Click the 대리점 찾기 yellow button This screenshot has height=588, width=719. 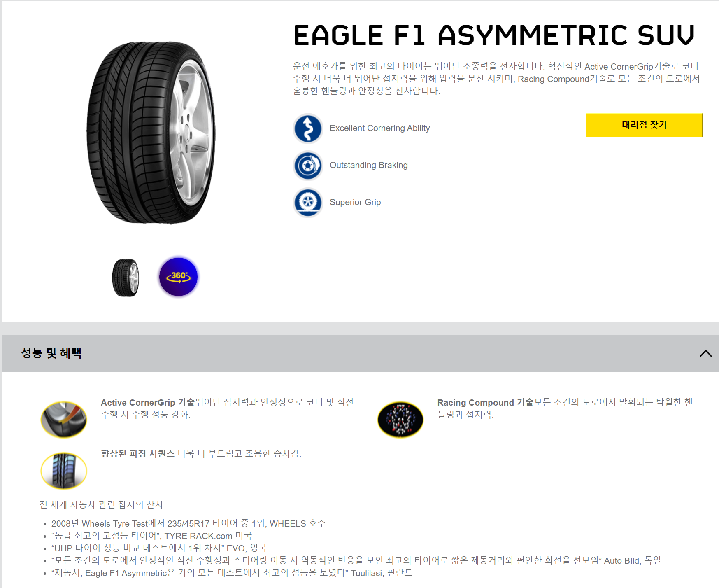click(x=644, y=125)
